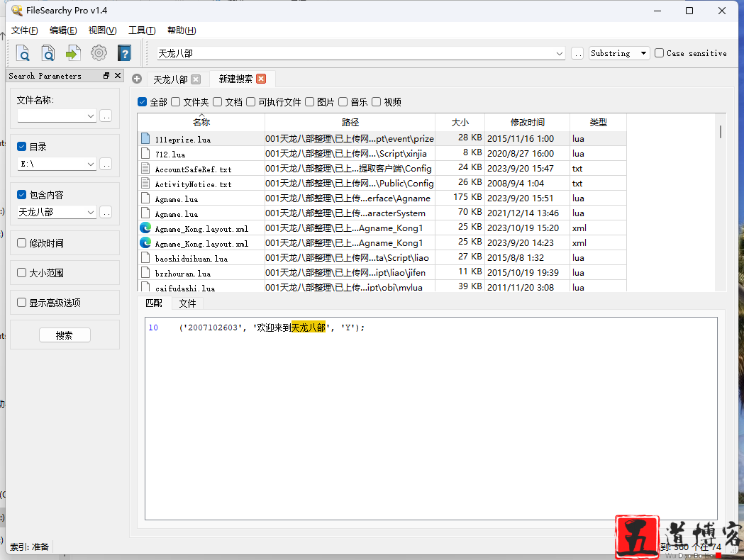Screen dimensions: 744x560
Task: Click text file icon of AccountSafeRef.txt
Action: pos(145,168)
